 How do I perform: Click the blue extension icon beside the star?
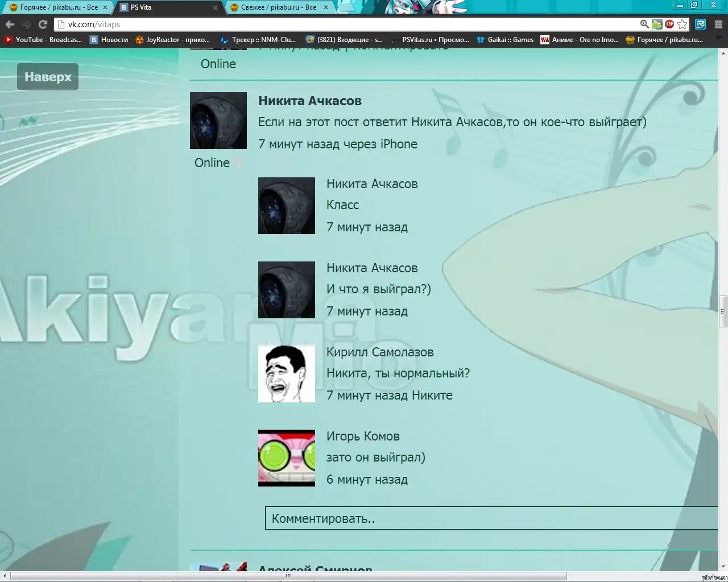point(701,24)
